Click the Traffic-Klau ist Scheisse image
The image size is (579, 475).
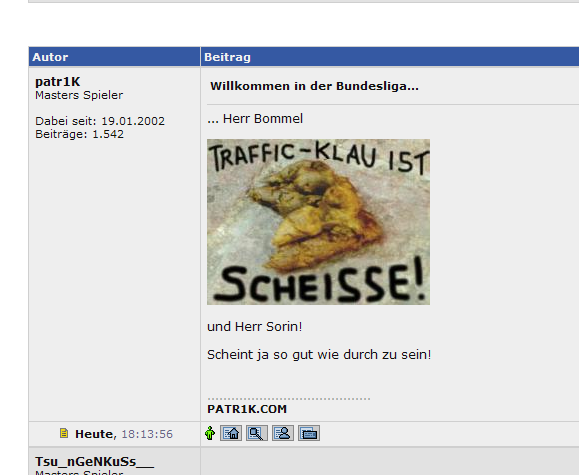tap(318, 222)
